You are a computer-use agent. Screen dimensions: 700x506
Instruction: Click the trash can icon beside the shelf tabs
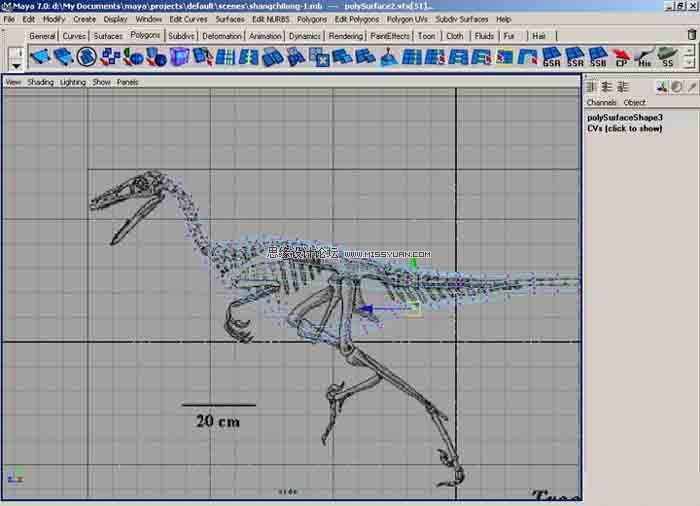pyautogui.click(x=691, y=35)
